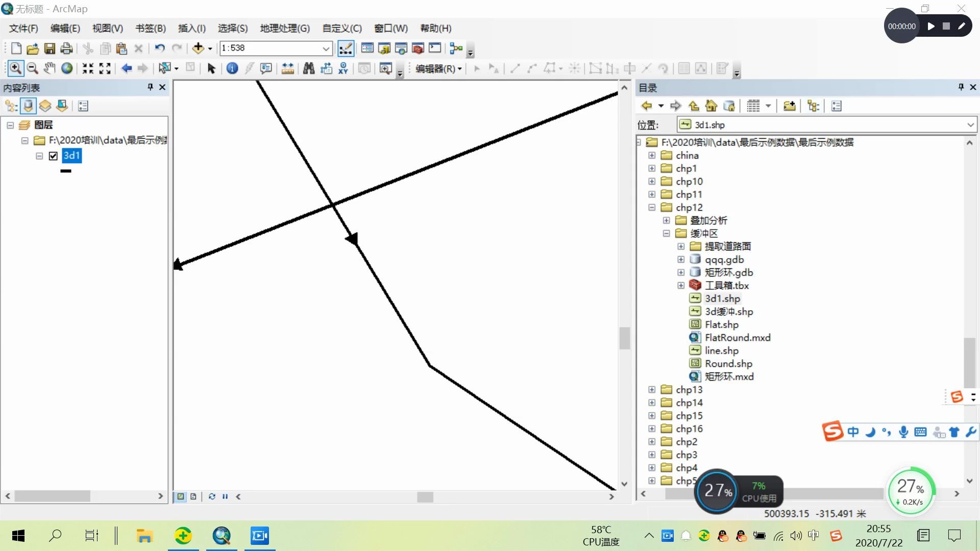This screenshot has width=980, height=551.
Task: Select the Zoom In tool
Action: click(x=16, y=68)
